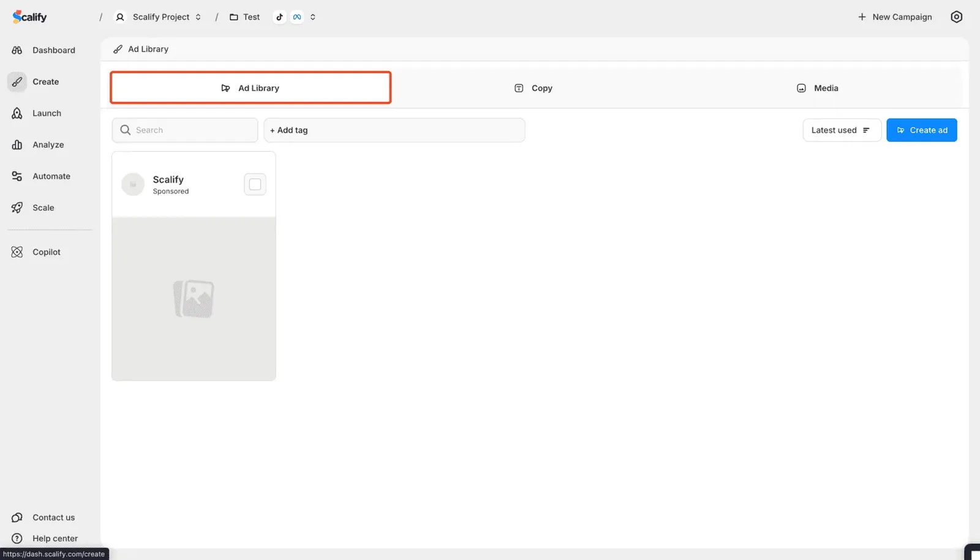This screenshot has width=980, height=560.
Task: Open the Dashboard section in sidebar
Action: pyautogui.click(x=53, y=50)
